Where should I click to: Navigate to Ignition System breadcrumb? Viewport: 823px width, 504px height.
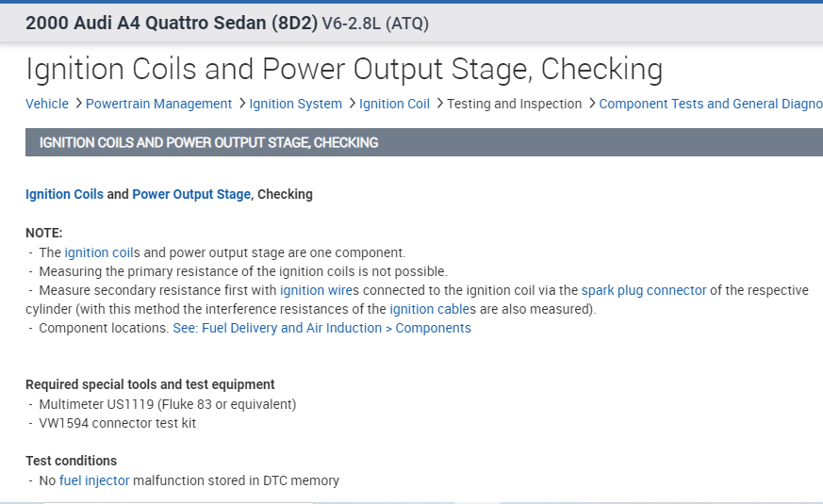(x=296, y=104)
